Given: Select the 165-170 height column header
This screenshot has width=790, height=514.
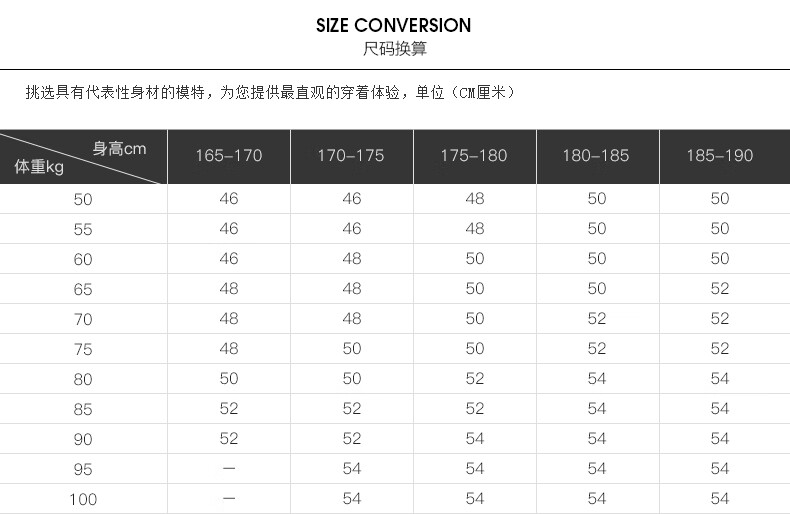Looking at the screenshot, I should pyautogui.click(x=229, y=156).
